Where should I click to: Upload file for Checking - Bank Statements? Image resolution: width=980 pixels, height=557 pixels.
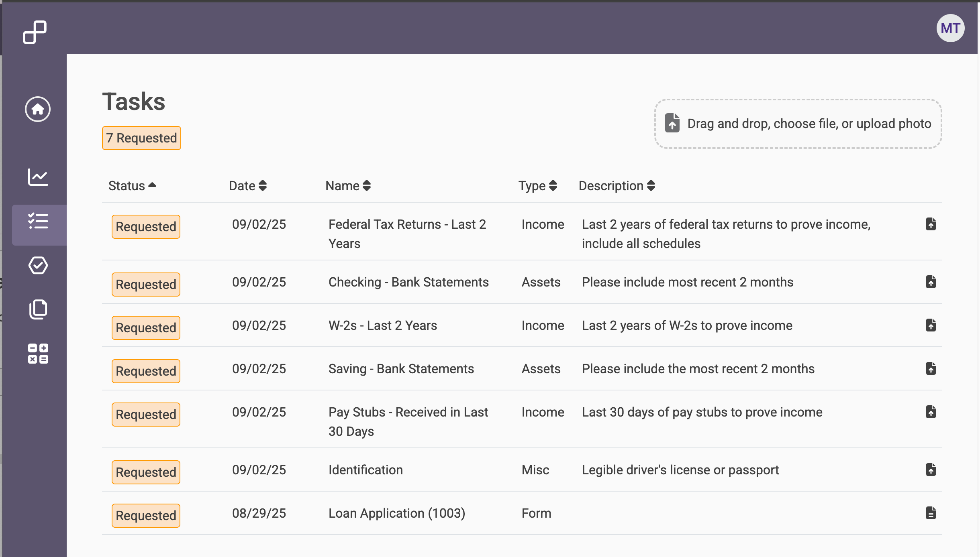(931, 282)
